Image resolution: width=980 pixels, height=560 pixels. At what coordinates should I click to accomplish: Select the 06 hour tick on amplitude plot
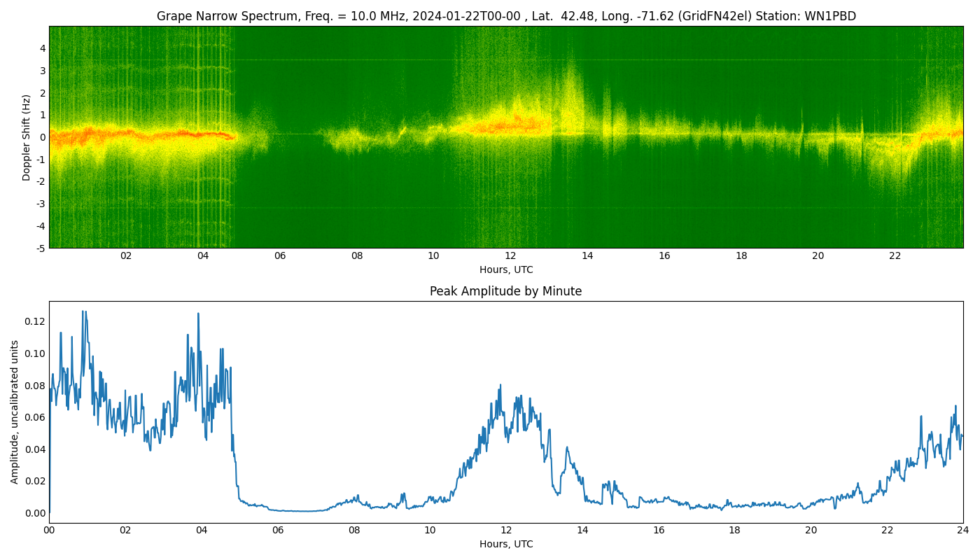coord(278,530)
